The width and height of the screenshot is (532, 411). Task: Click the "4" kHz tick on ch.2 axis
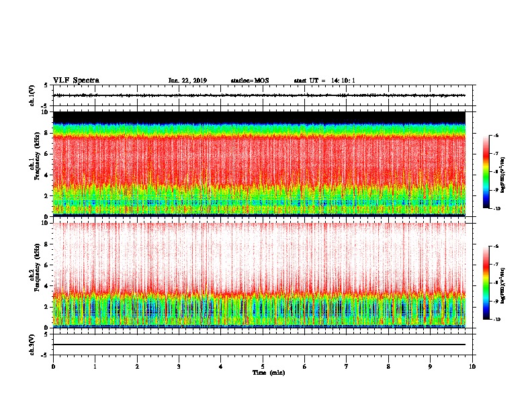coord(47,286)
